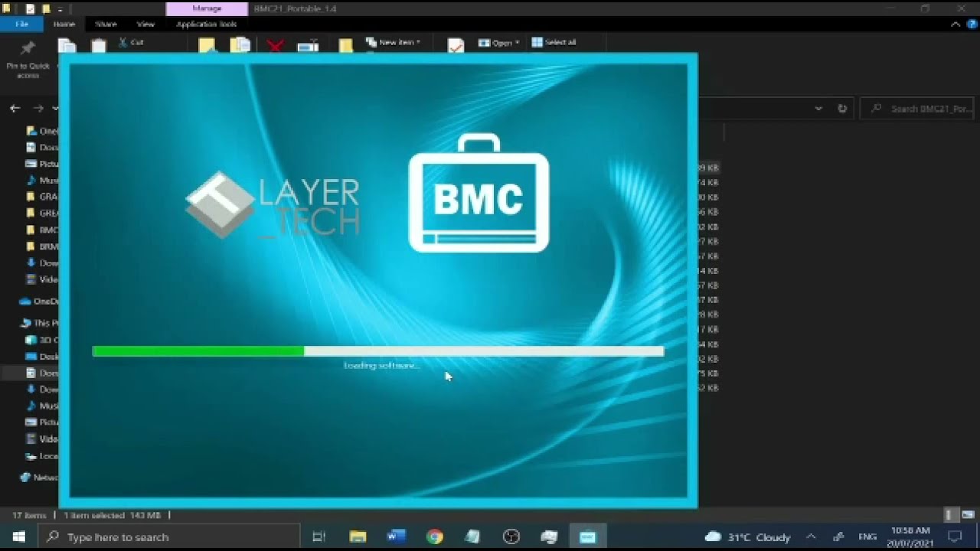The height and width of the screenshot is (551, 980).
Task: Switch to large icons view in status bar
Action: [x=968, y=515]
